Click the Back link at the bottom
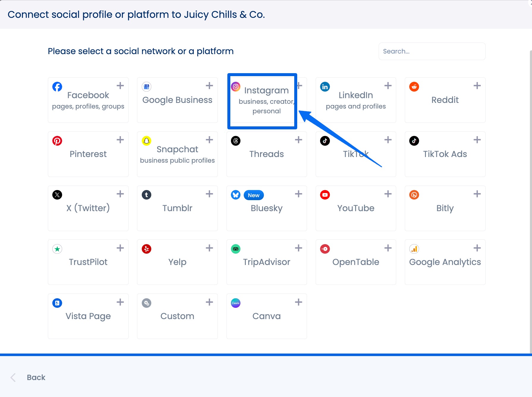This screenshot has height=397, width=532. click(x=36, y=377)
